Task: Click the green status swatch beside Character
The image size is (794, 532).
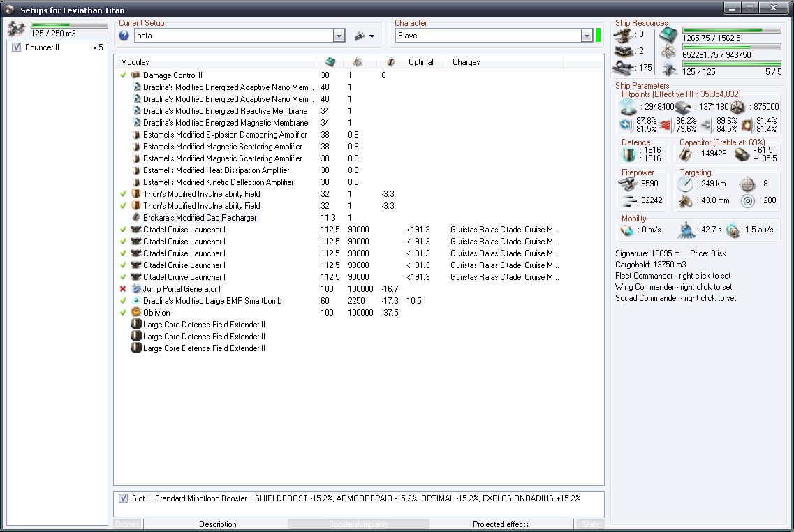Action: (598, 36)
